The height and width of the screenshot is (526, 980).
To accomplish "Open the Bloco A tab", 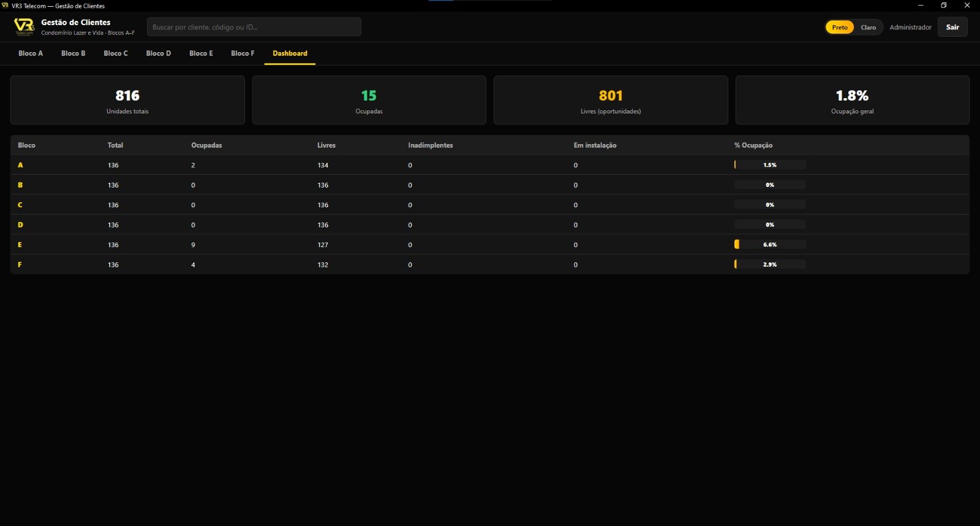I will coord(31,53).
